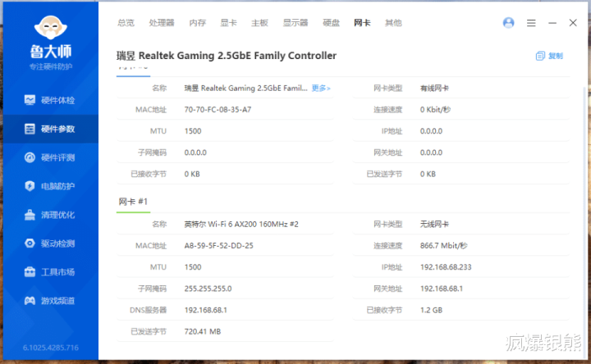Go to 电脑防护 protection section
The width and height of the screenshot is (591, 364).
[x=50, y=186]
